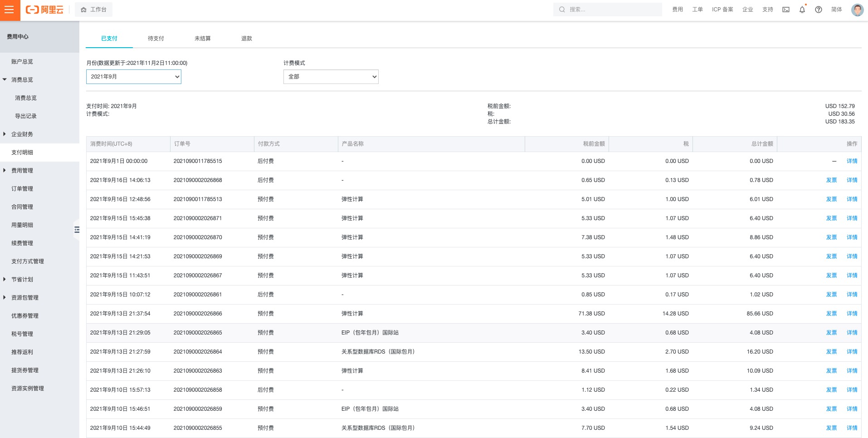
Task: Open the hamburger main menu
Action: (10, 10)
